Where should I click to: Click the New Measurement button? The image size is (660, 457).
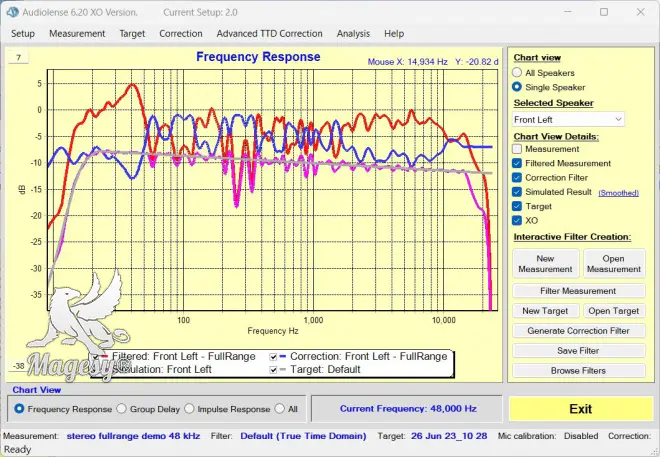(546, 263)
